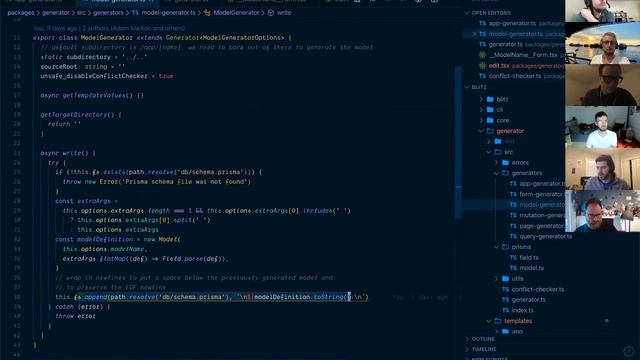The width and height of the screenshot is (640, 360).
Task: Expand the blitz folder chevron
Action: click(481, 99)
